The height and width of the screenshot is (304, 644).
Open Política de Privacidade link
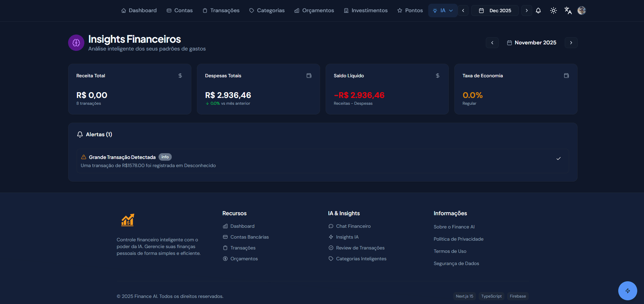pyautogui.click(x=458, y=239)
